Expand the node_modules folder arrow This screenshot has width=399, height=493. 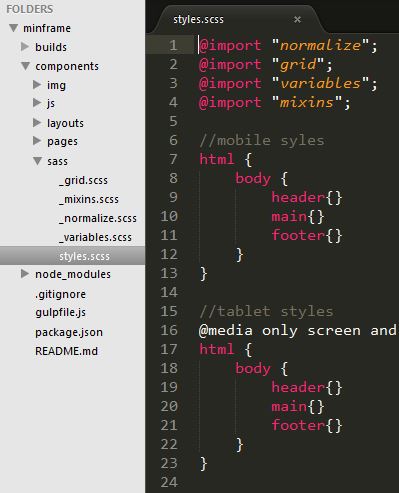pos(25,274)
